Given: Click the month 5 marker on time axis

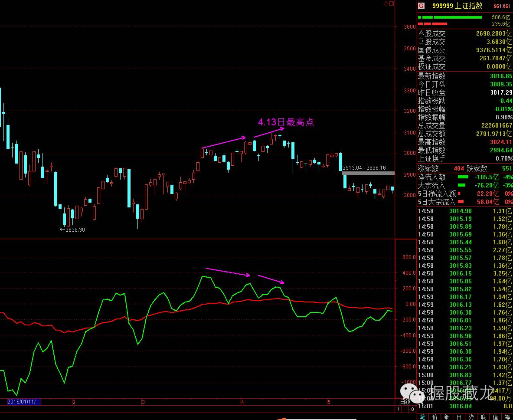Looking at the screenshot, I should [330, 402].
